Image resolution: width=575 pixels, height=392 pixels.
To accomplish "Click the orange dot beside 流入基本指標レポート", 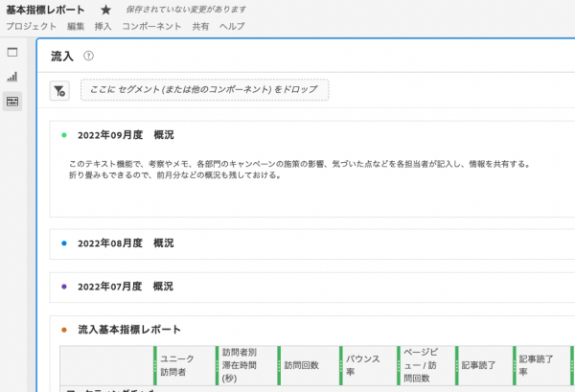I will click(x=64, y=329).
